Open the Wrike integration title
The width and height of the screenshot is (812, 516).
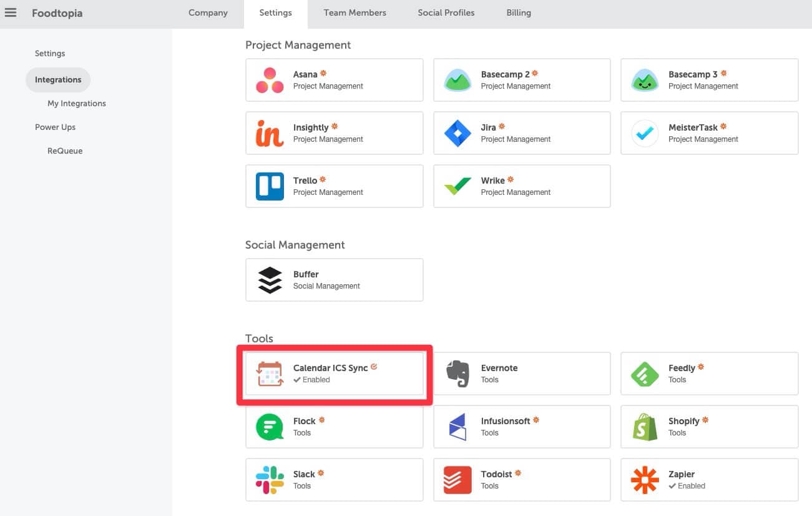pyautogui.click(x=492, y=181)
